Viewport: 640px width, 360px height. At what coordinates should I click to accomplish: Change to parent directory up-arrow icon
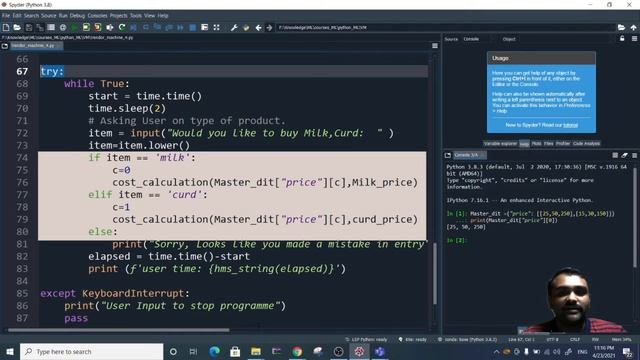coord(633,27)
